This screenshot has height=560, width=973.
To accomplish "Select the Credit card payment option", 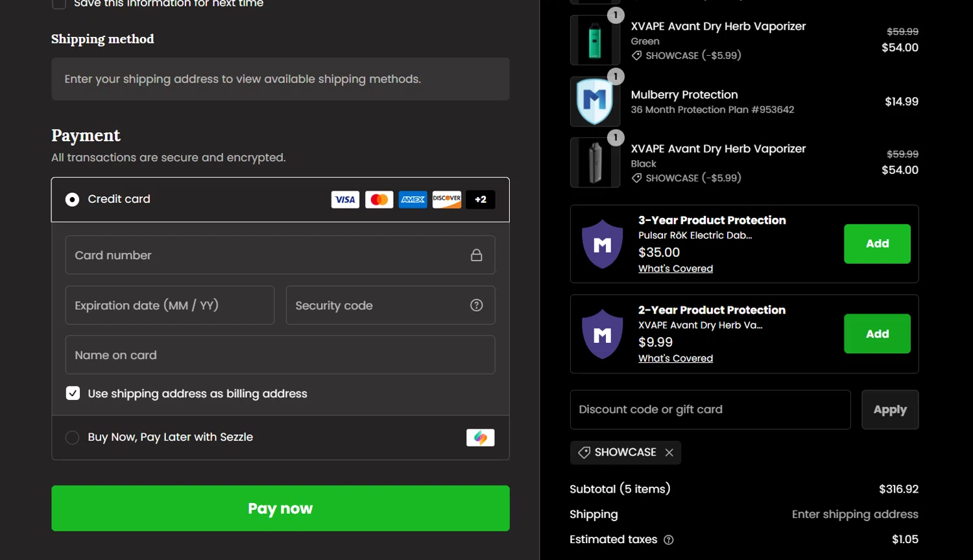I will (73, 200).
